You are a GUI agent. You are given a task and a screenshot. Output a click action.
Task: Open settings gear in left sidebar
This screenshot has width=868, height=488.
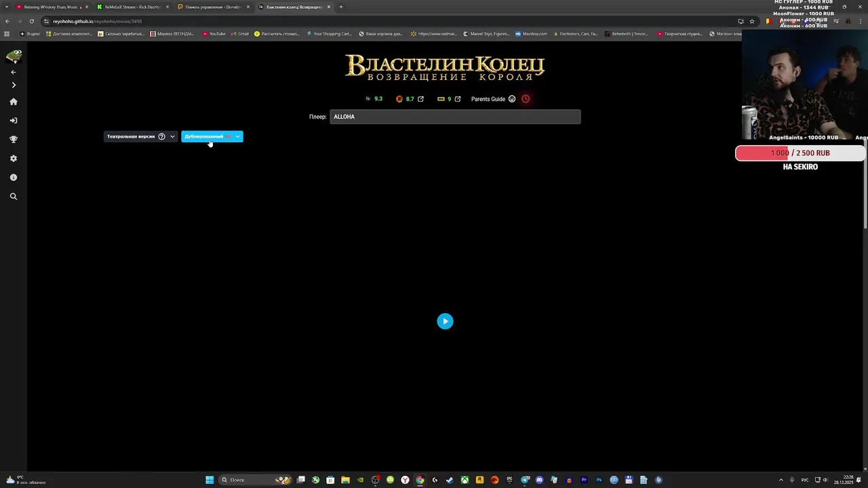coord(13,159)
